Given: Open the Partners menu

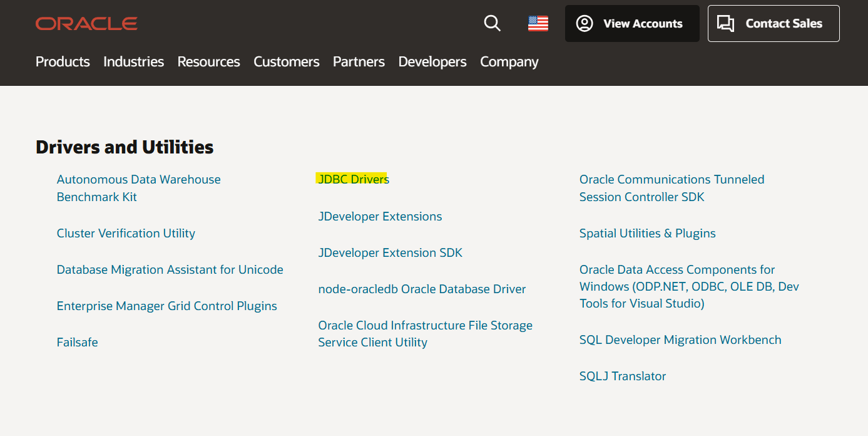Looking at the screenshot, I should [359, 61].
